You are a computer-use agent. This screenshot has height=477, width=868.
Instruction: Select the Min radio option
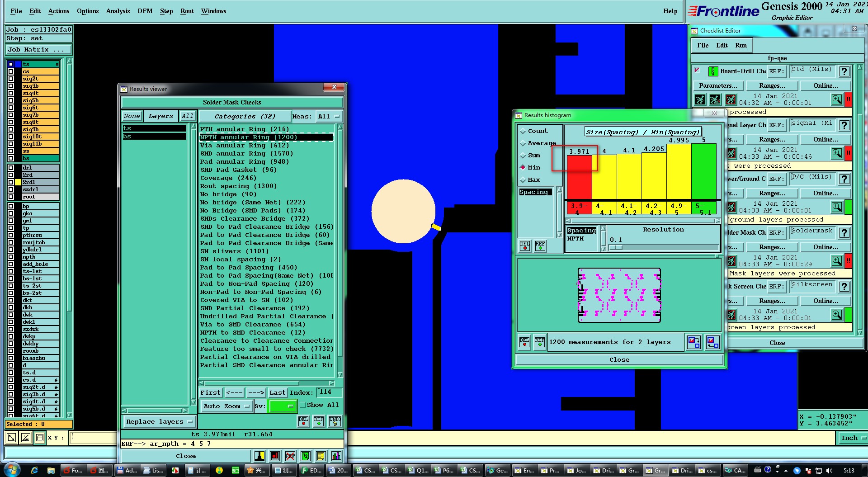pyautogui.click(x=530, y=168)
